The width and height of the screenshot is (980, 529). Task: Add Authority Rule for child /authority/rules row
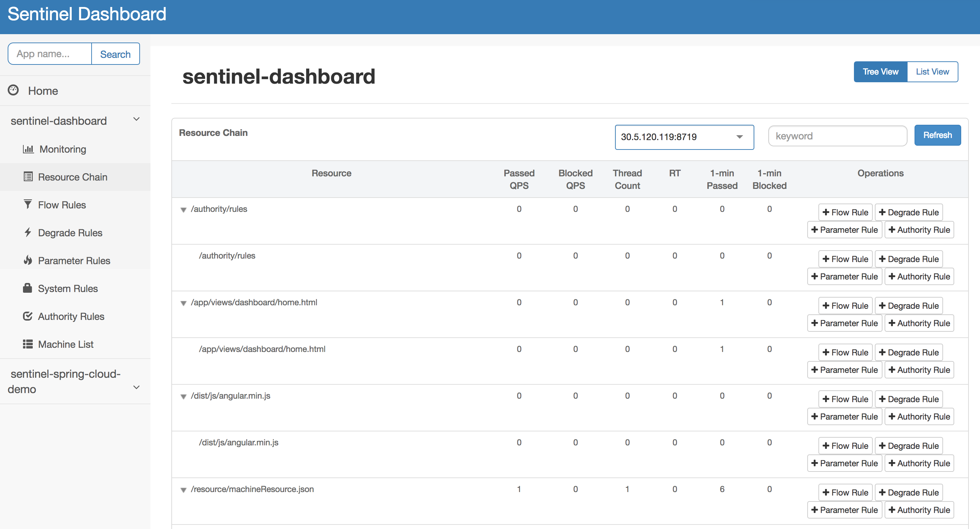point(919,277)
